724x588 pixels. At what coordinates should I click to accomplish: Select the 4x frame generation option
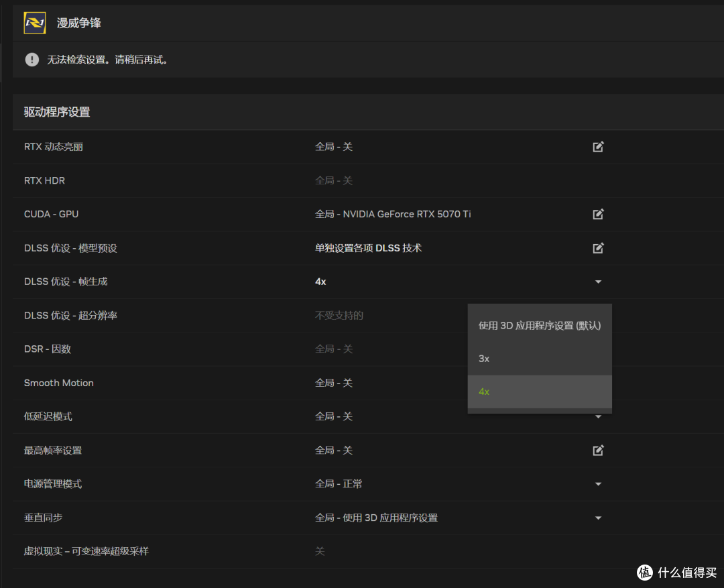[539, 392]
